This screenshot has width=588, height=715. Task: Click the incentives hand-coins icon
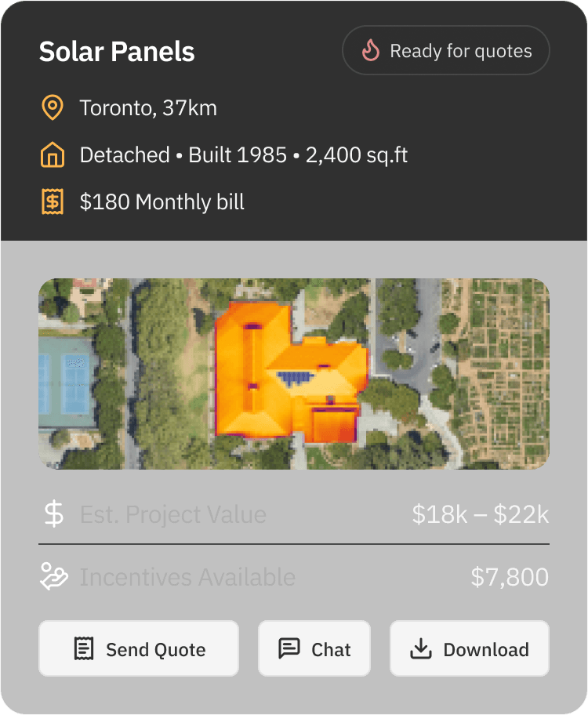(x=53, y=577)
